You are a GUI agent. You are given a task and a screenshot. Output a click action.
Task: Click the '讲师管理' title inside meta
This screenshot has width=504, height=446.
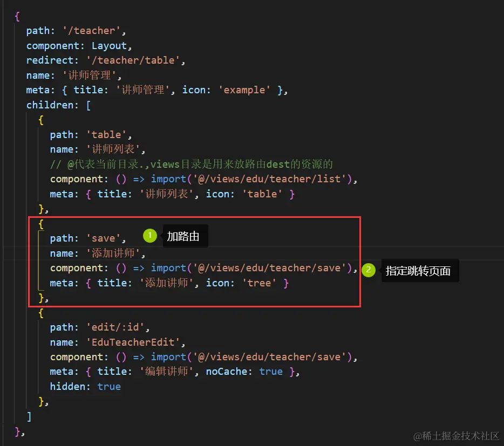point(142,90)
